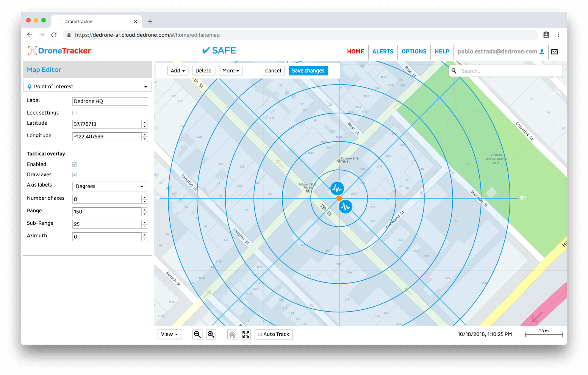Screen dimensions: 588x375
Task: Zoom in using the magnifier plus icon
Action: pyautogui.click(x=211, y=334)
